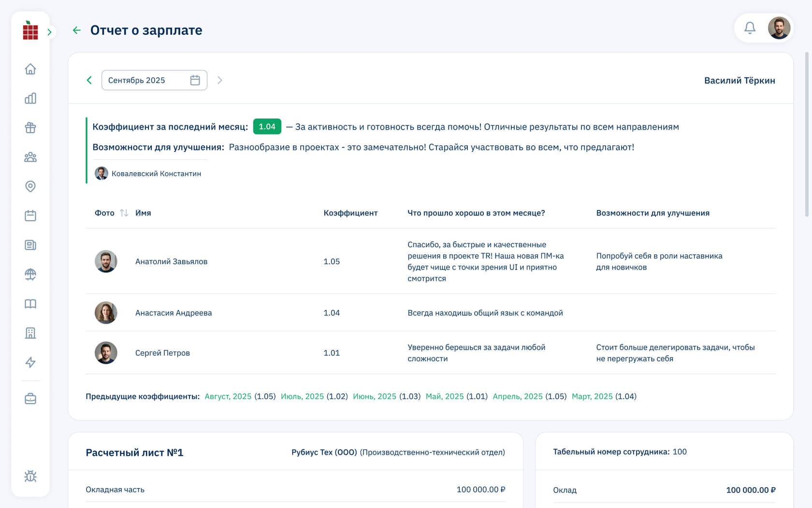The width and height of the screenshot is (812, 508).
Task: Click the Василий Тёркин employee name
Action: click(x=739, y=80)
